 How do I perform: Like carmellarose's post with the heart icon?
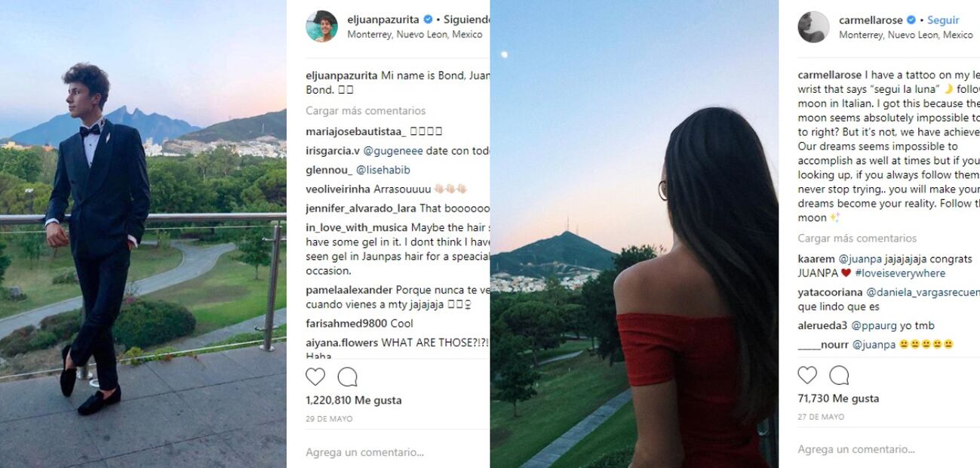click(x=807, y=375)
